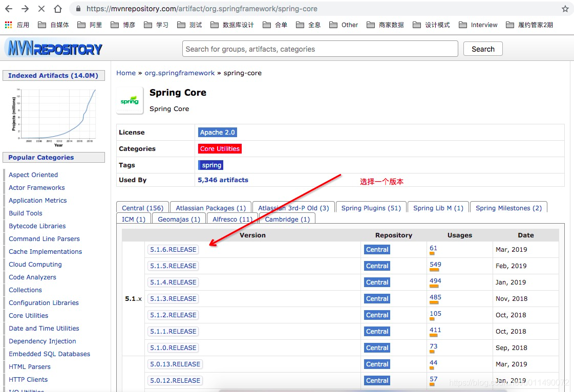Click usages count 411

[435, 330]
